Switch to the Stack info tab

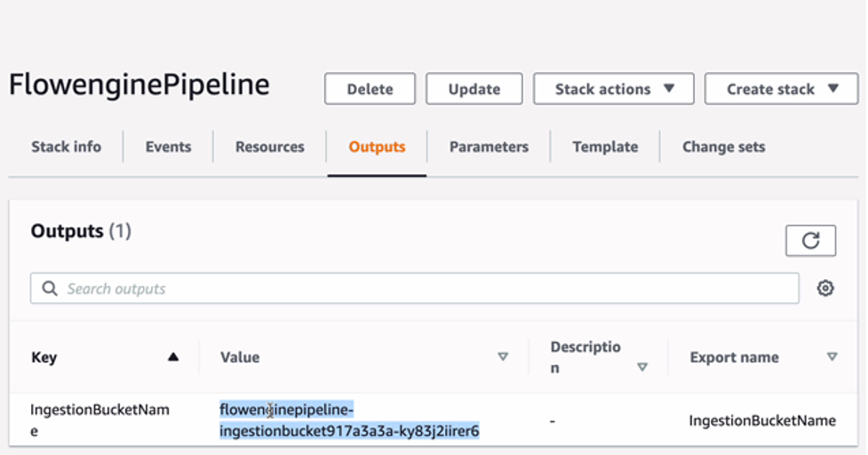pos(67,147)
